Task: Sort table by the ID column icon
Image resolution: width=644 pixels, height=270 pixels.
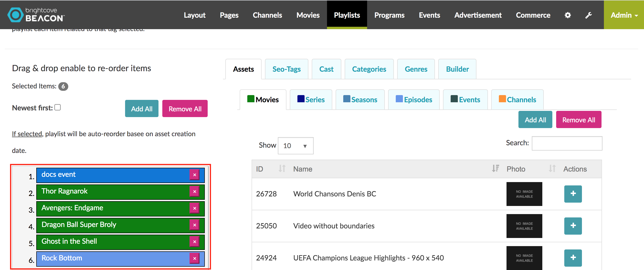Action: point(282,169)
